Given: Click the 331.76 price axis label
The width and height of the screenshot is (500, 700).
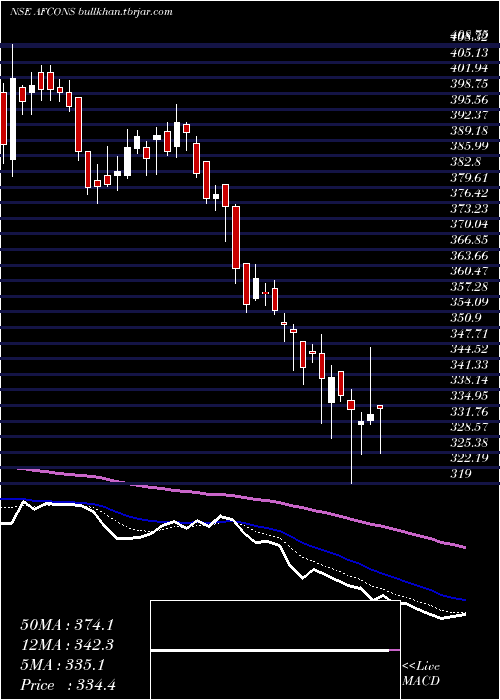Looking at the screenshot, I should 468,412.
